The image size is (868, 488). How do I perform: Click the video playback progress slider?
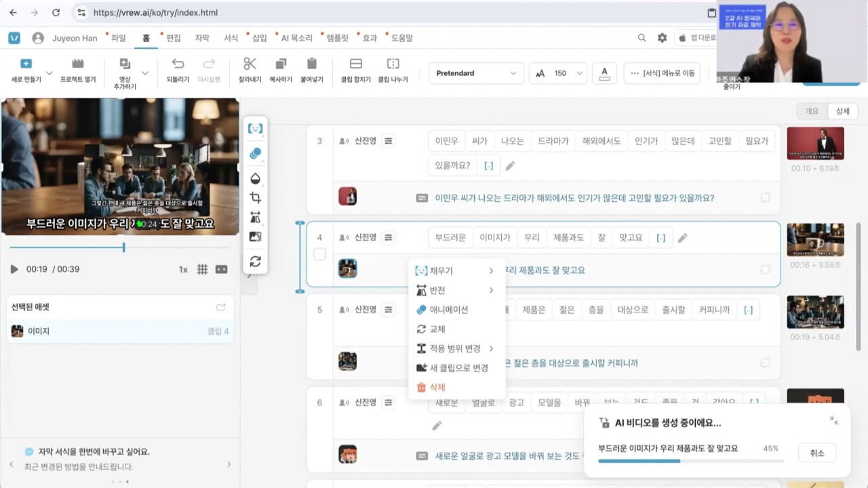(x=119, y=247)
